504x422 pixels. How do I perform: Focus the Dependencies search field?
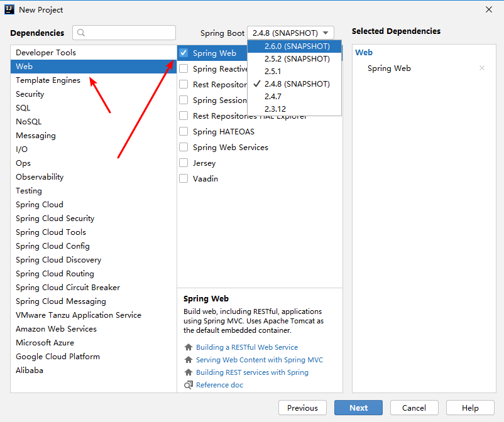[x=124, y=33]
